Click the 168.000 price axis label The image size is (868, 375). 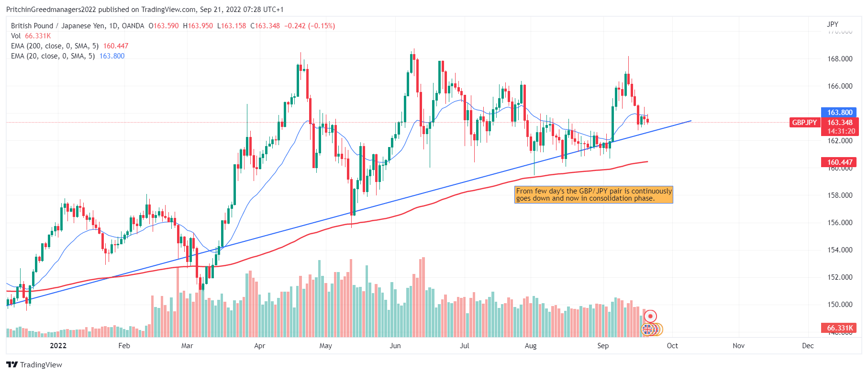[x=840, y=59]
